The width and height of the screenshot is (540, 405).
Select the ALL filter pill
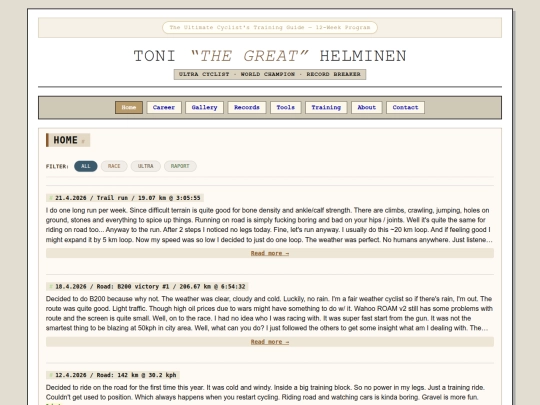86,166
